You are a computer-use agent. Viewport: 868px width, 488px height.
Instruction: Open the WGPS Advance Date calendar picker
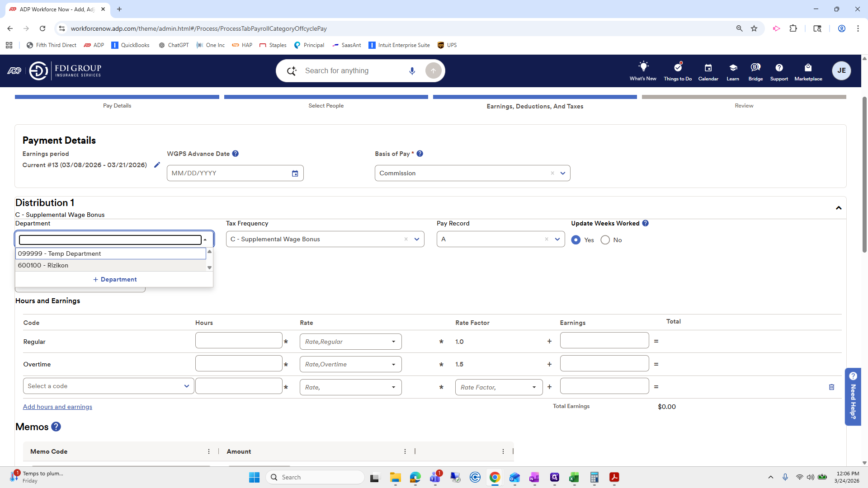(295, 174)
